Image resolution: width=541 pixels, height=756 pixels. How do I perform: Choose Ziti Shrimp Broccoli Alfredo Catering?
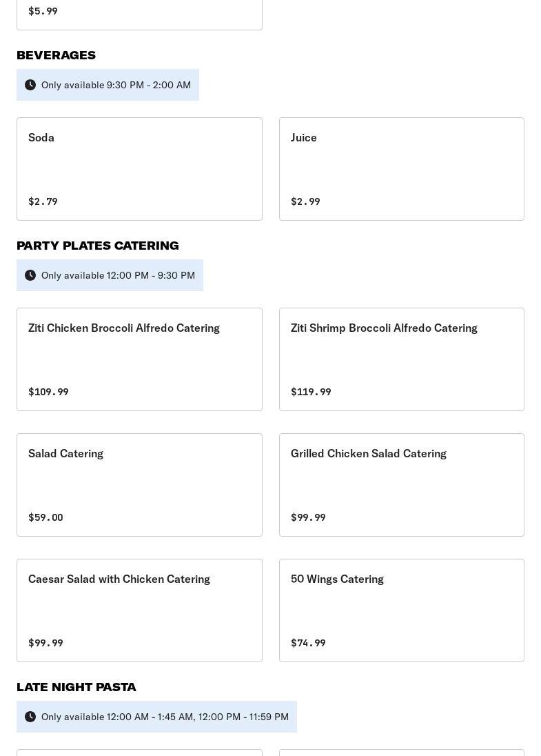402,359
